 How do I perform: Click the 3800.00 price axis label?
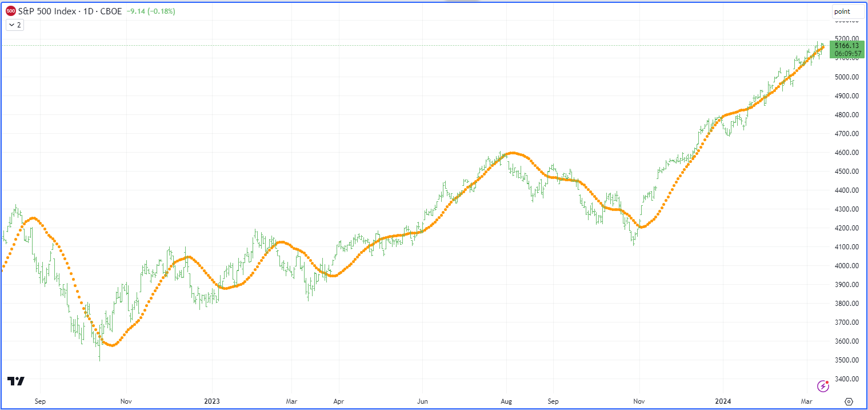click(x=847, y=304)
